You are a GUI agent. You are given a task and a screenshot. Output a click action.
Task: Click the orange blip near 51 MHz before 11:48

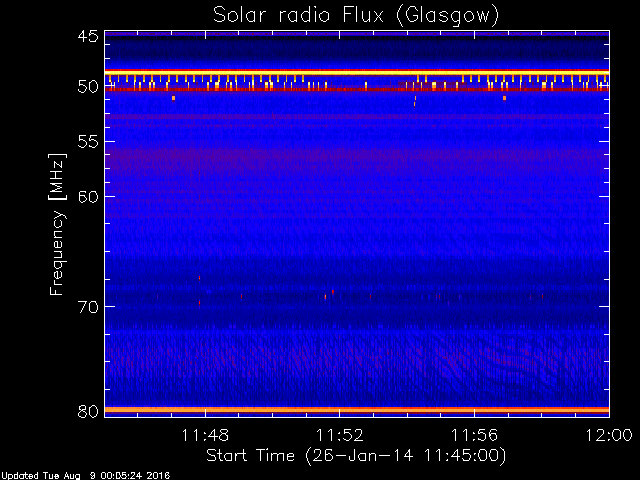pyautogui.click(x=173, y=98)
